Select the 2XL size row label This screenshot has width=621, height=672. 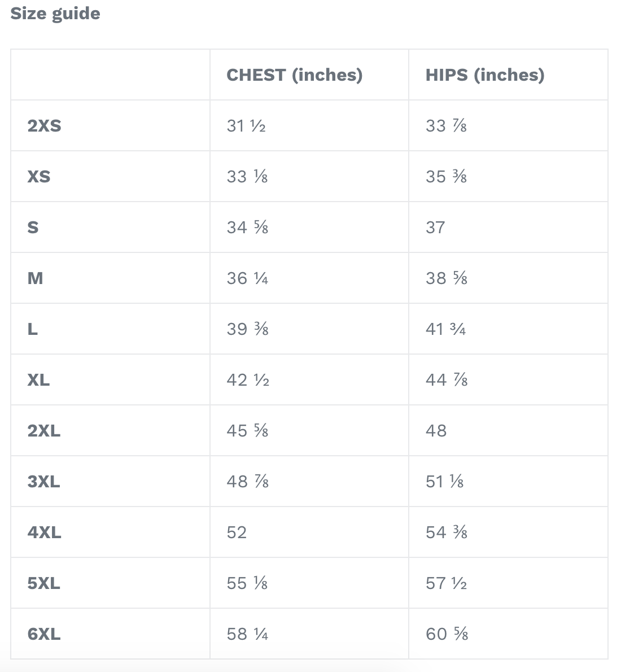tap(44, 430)
